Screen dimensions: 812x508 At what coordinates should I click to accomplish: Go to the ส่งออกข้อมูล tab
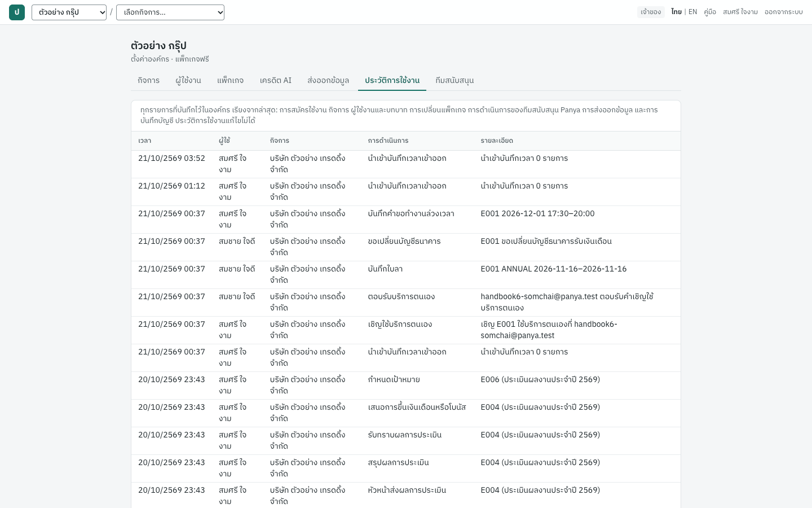[328, 80]
